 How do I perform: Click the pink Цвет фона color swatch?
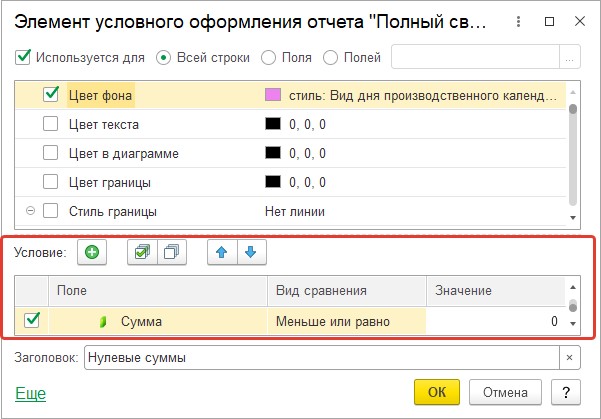273,95
